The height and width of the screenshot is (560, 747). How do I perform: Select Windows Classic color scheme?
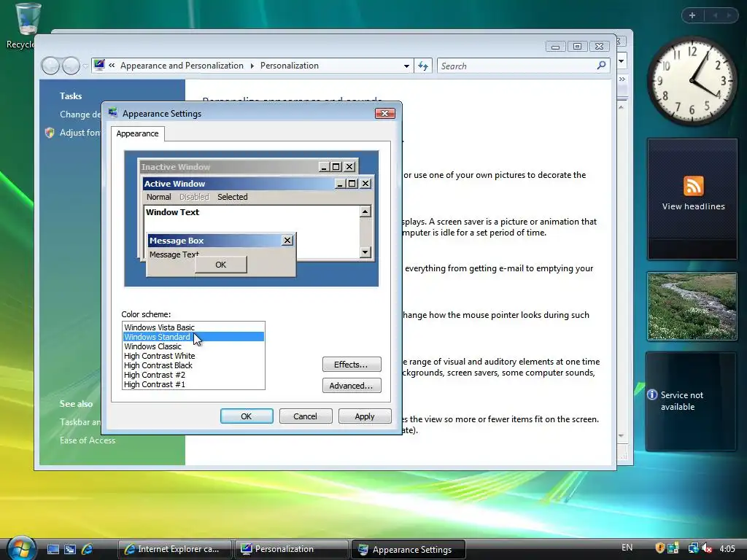(193, 346)
